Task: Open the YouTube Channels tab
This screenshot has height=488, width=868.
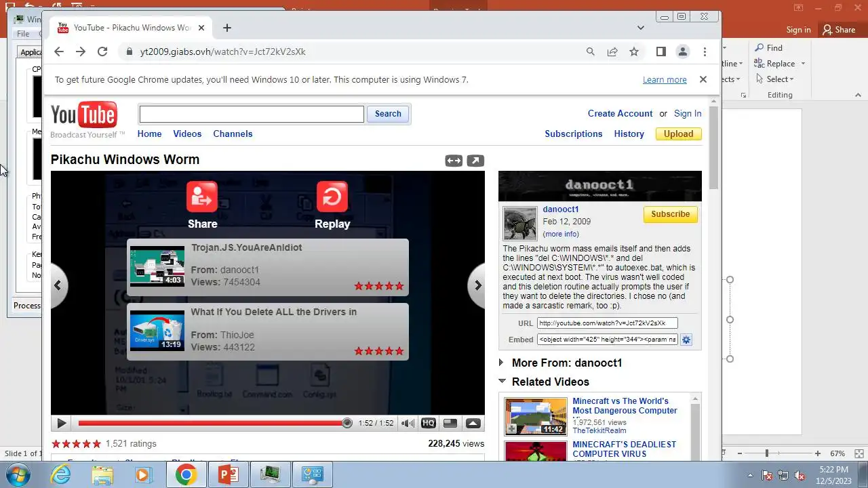Action: point(233,134)
